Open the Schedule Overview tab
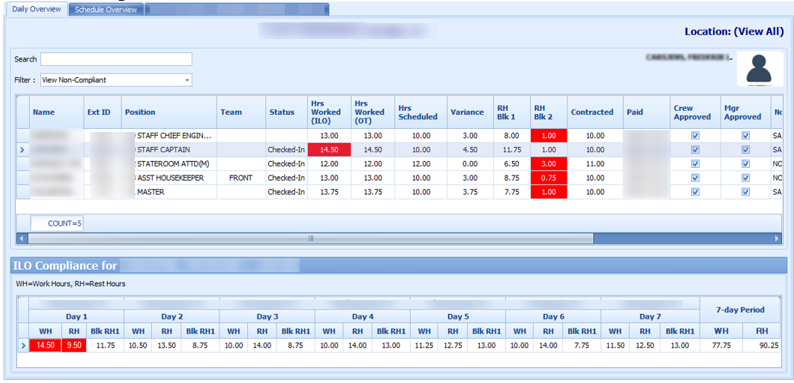The width and height of the screenshot is (794, 383). pyautogui.click(x=106, y=10)
